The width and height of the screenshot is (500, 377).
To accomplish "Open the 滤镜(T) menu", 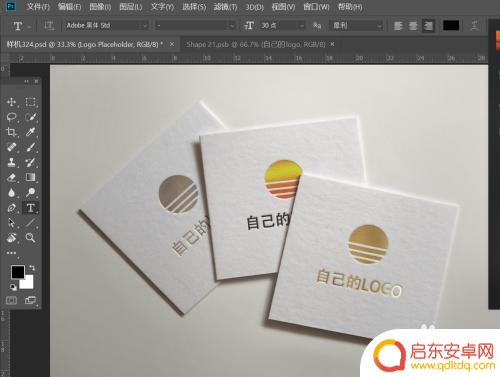I will point(225,7).
